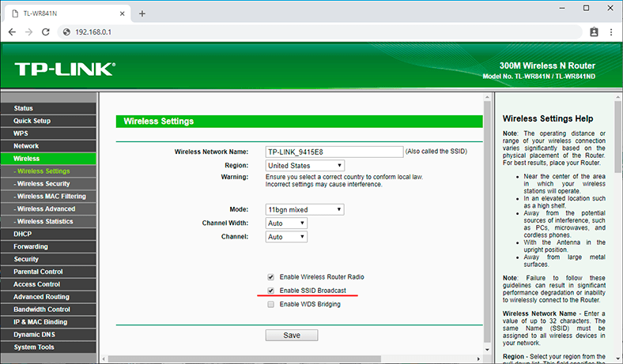This screenshot has width=623, height=364.
Task: Open Forwarding menu item
Action: [x=48, y=246]
